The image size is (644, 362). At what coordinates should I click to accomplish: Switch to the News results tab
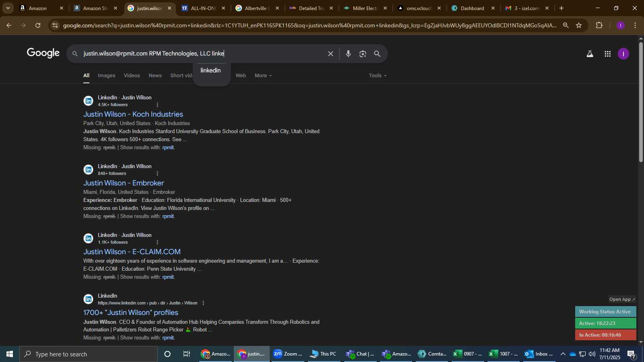click(155, 76)
